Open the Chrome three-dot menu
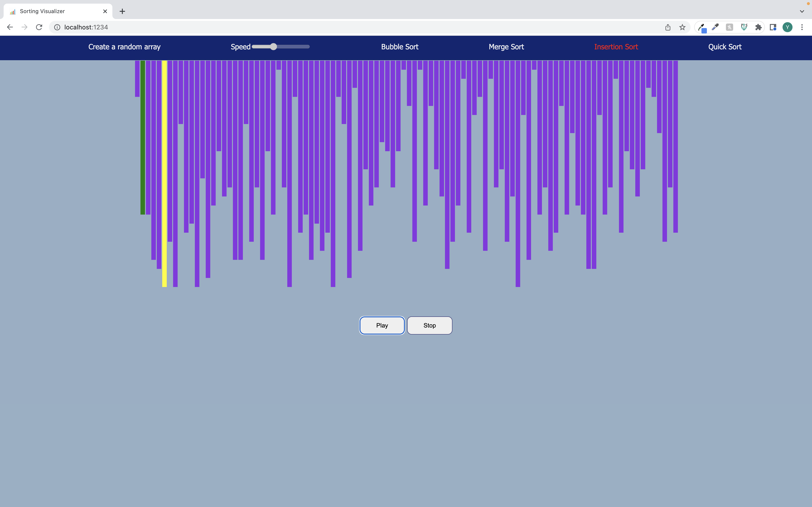This screenshot has width=812, height=507. click(802, 27)
